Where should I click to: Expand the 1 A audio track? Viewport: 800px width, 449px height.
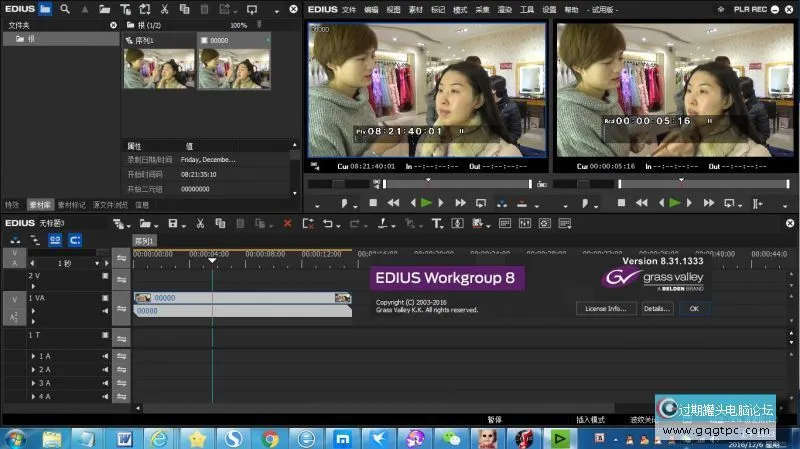tap(33, 356)
